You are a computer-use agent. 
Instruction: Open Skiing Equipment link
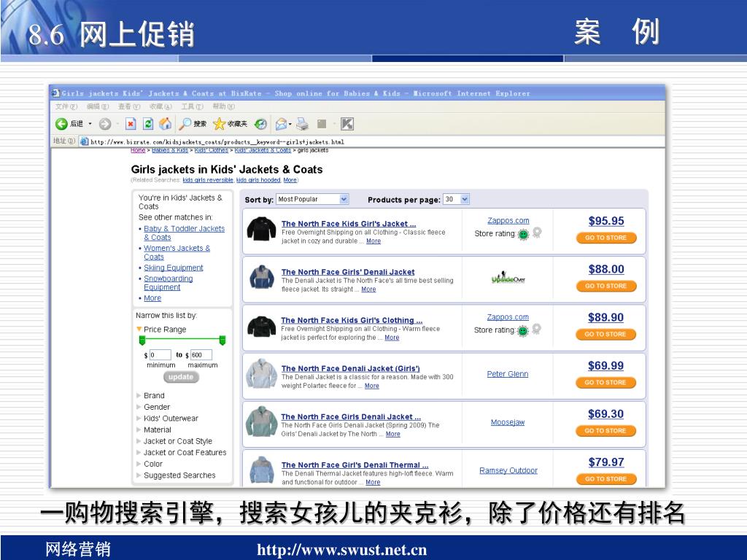click(174, 268)
